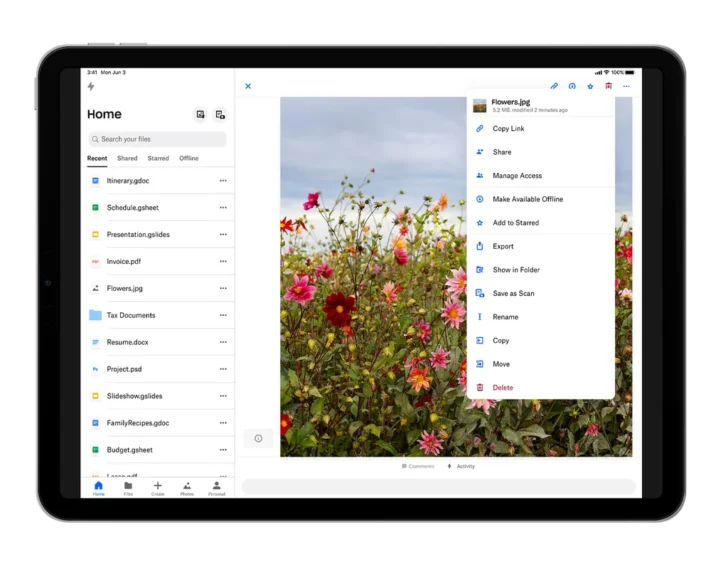Tap the battery indicator in status bar

(630, 73)
